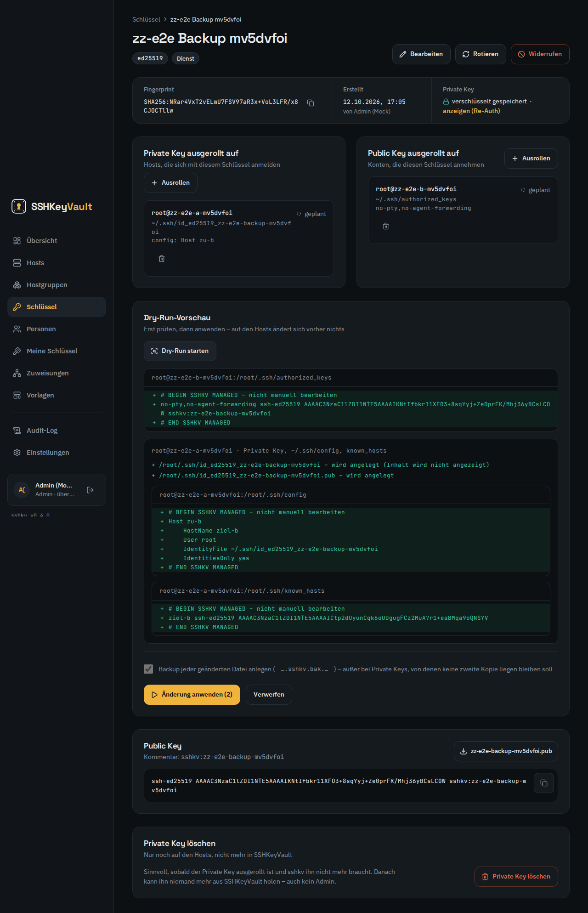Copy the public key text icon
Screen dimensions: 588x913
pos(544,783)
